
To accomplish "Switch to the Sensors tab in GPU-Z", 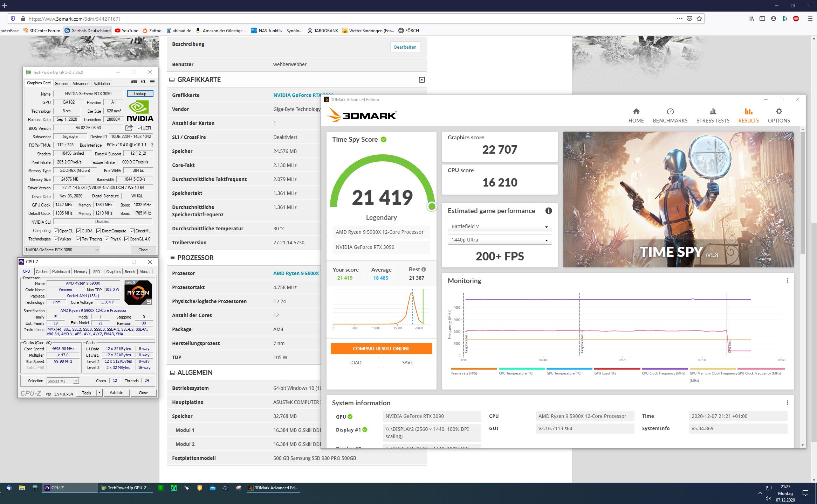I will coord(61,84).
